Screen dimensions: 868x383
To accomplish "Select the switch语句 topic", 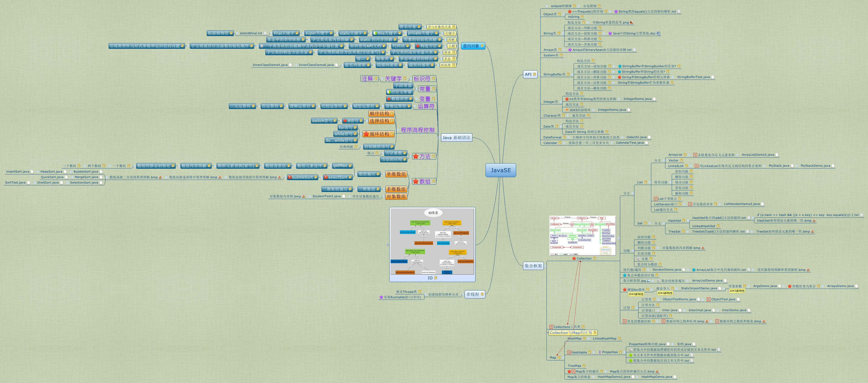I will [x=324, y=121].
